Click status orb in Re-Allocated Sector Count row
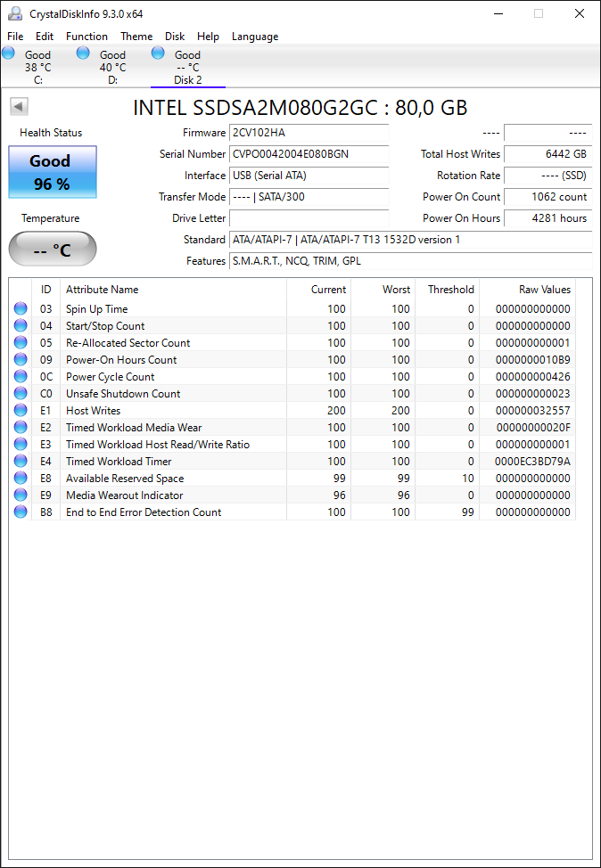This screenshot has height=868, width=601. coord(21,343)
